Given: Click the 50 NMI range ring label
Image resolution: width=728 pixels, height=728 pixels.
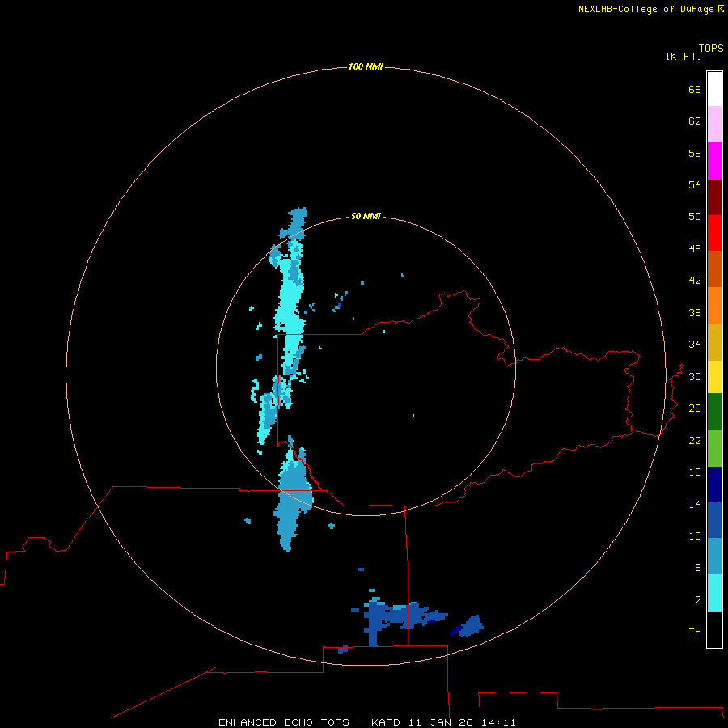Looking at the screenshot, I should (366, 216).
